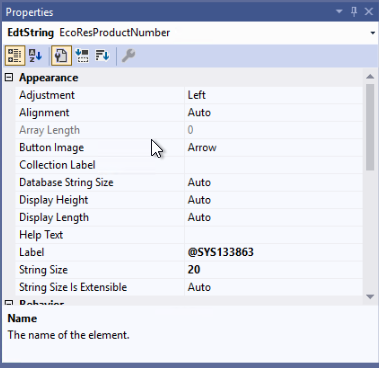Click the Array Length value 0
379x368 pixels.
pyautogui.click(x=273, y=130)
